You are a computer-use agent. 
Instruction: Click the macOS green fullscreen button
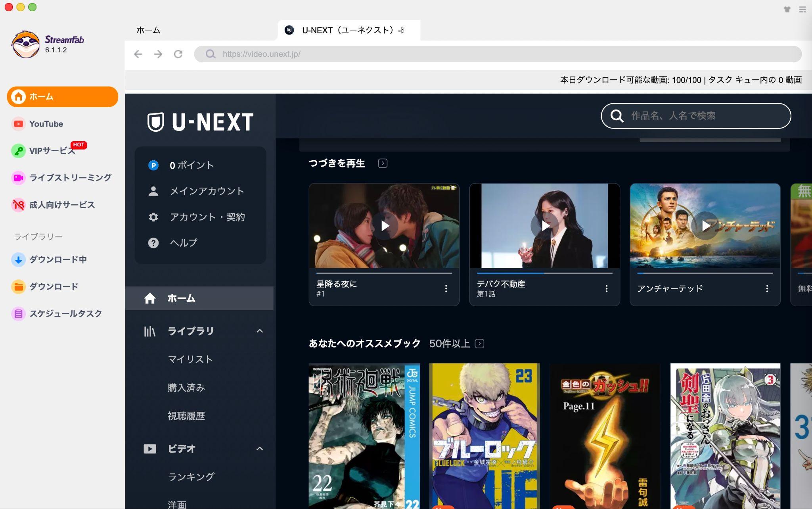click(x=33, y=7)
